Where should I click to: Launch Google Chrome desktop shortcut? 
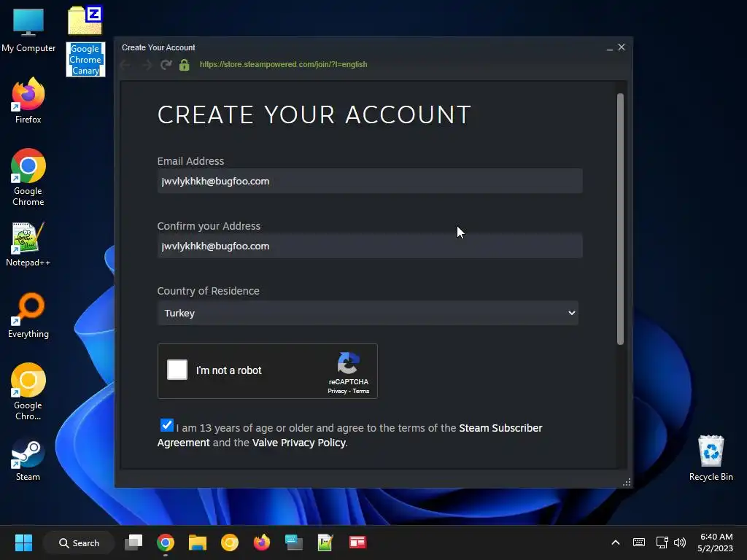28,177
